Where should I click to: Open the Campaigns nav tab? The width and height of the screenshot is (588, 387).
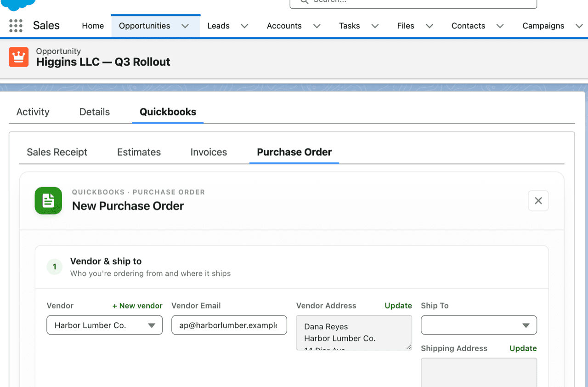[543, 26]
